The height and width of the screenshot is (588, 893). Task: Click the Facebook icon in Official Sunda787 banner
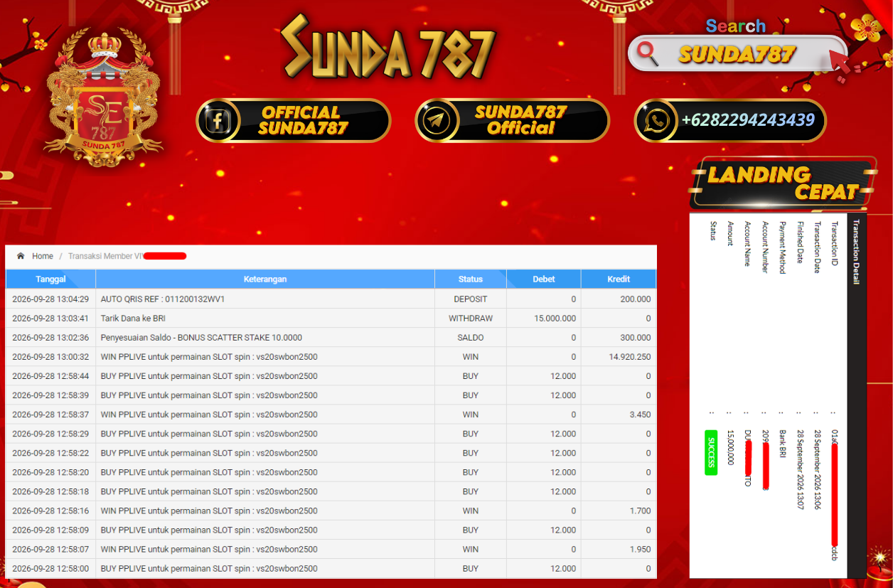point(218,120)
